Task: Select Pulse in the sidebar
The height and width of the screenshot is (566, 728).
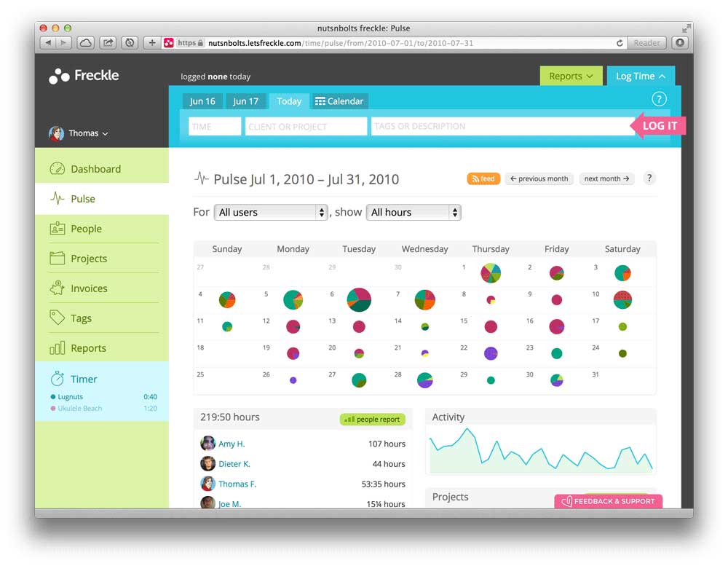Action: tap(102, 199)
